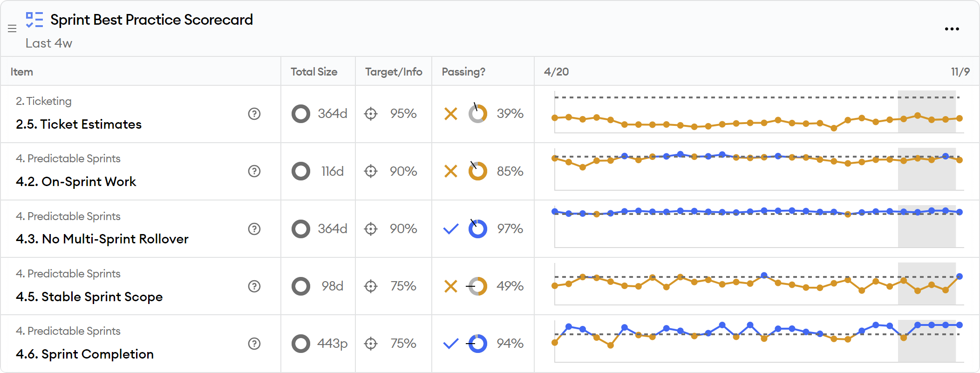980x373 pixels.
Task: Open the 4.6. Sprint Completion item
Action: pos(85,354)
